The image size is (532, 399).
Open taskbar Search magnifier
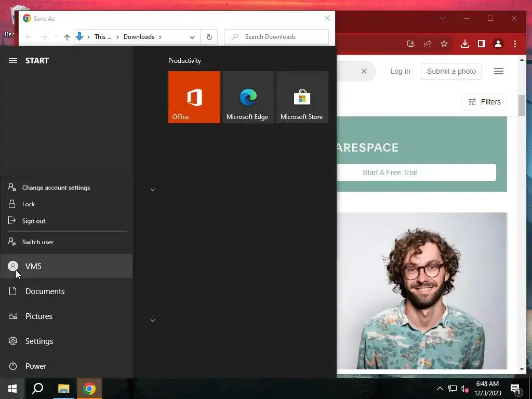click(x=37, y=389)
